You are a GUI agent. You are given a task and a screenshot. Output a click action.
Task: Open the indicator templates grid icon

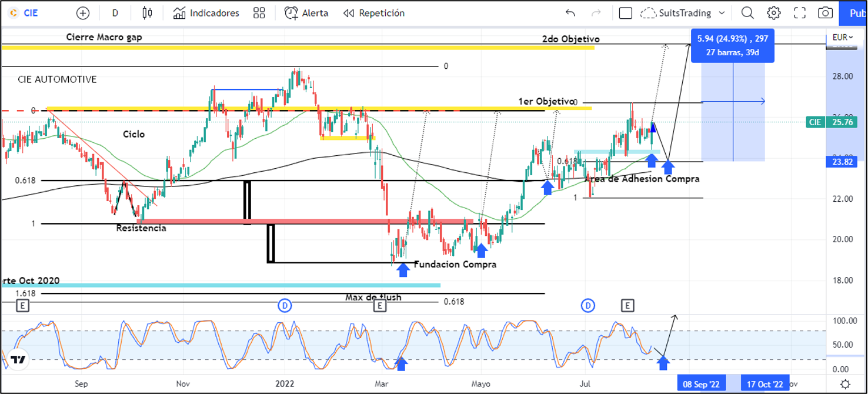(258, 13)
